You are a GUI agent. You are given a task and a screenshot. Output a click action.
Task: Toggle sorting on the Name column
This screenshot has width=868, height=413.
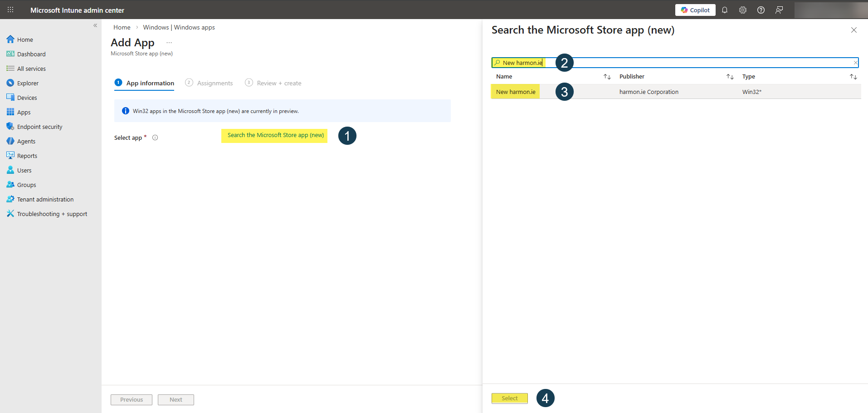point(607,76)
